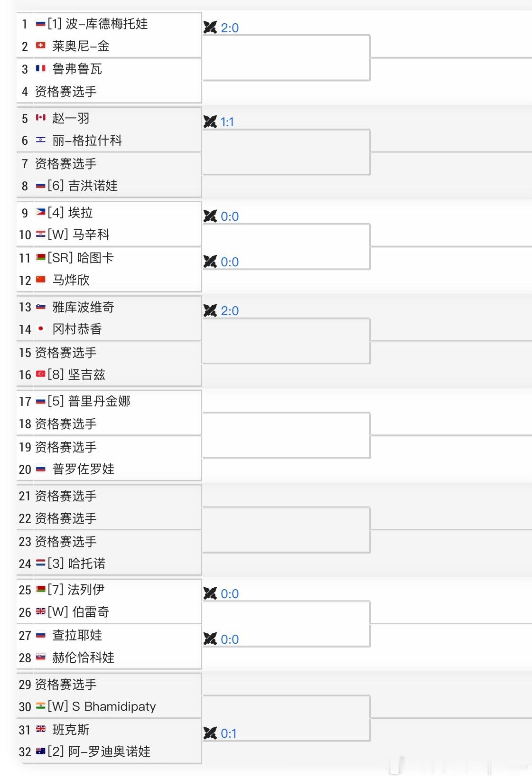
Task: Select player 冈村恭香 with Japan flag
Action: point(77,329)
